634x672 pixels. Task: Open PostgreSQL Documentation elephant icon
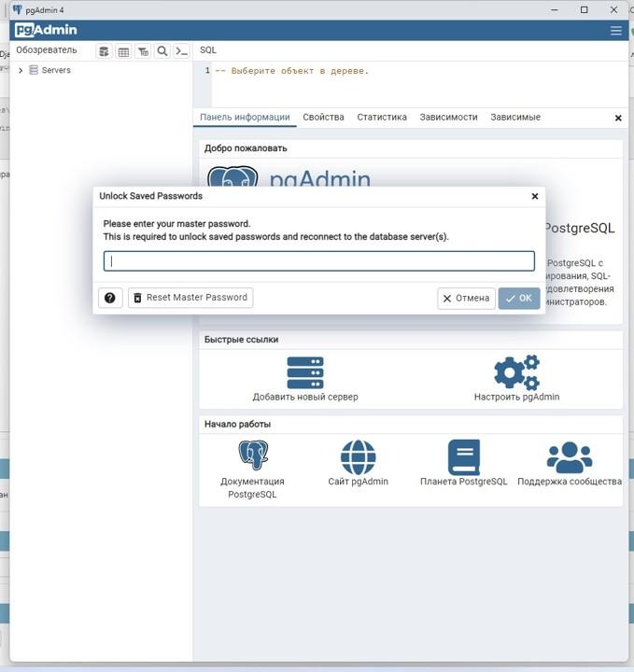point(253,455)
